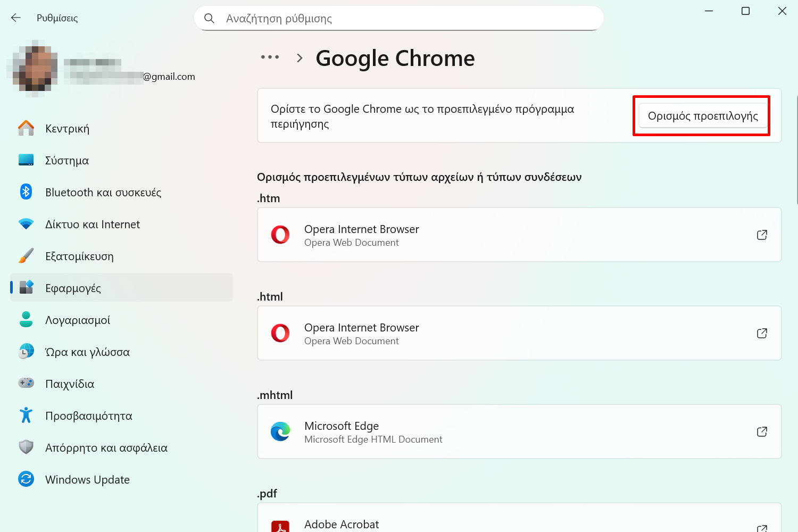Open Προσβασιμότητα settings
The height and width of the screenshot is (532, 798).
pyautogui.click(x=121, y=415)
